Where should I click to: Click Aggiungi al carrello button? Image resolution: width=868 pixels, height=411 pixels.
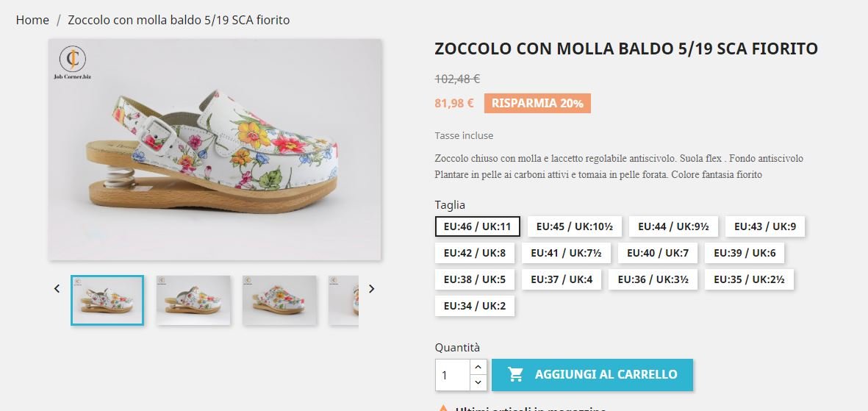(592, 374)
